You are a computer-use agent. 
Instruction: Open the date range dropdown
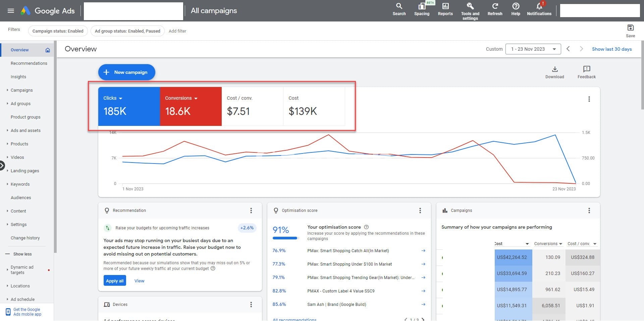(533, 49)
